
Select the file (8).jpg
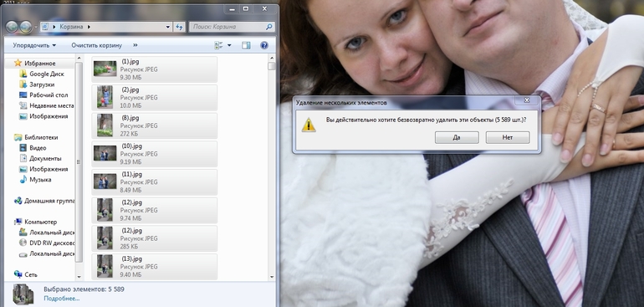(x=154, y=125)
